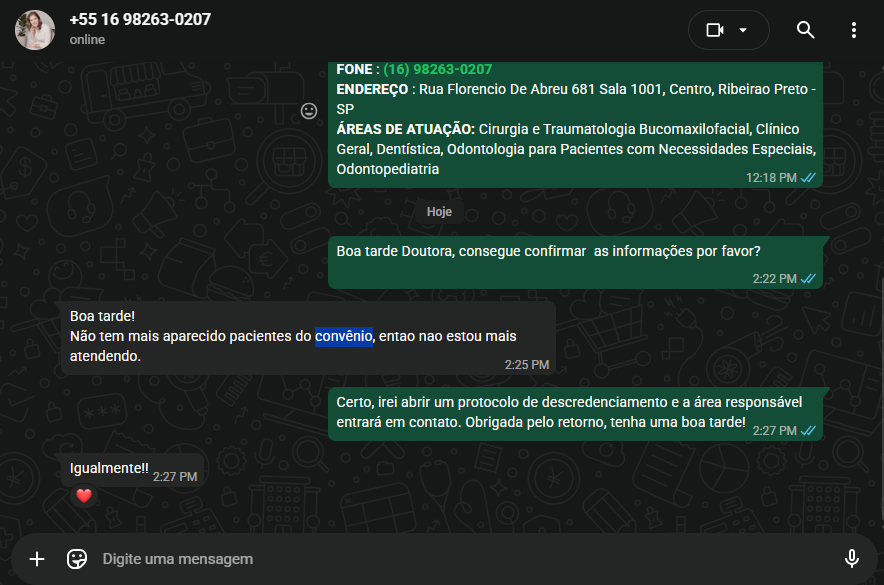Open the three-dot chat menu
884x585 pixels.
point(854,30)
